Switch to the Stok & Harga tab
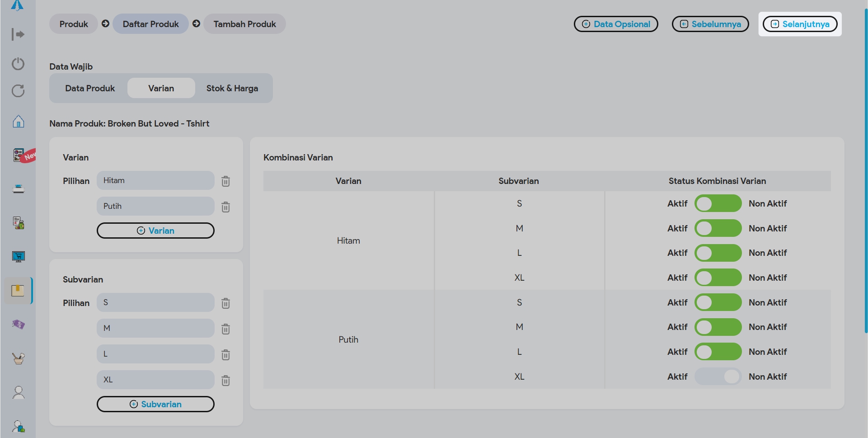868x438 pixels. click(x=232, y=88)
